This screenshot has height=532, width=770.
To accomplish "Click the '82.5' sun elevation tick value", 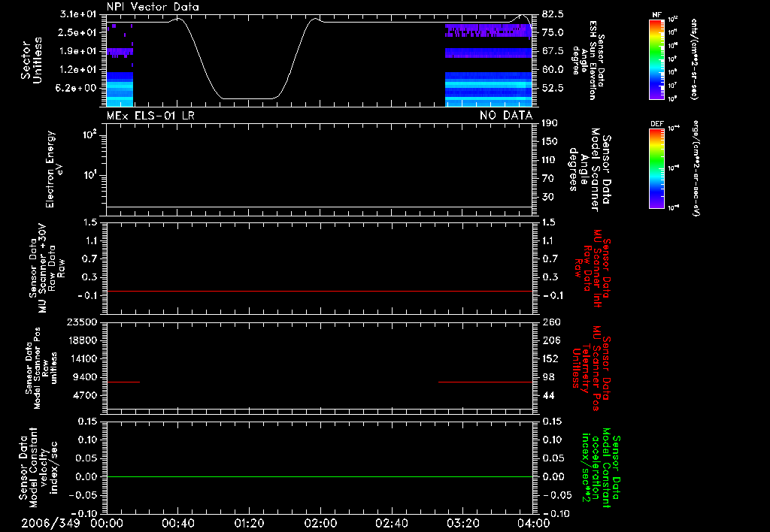I will 553,14.
